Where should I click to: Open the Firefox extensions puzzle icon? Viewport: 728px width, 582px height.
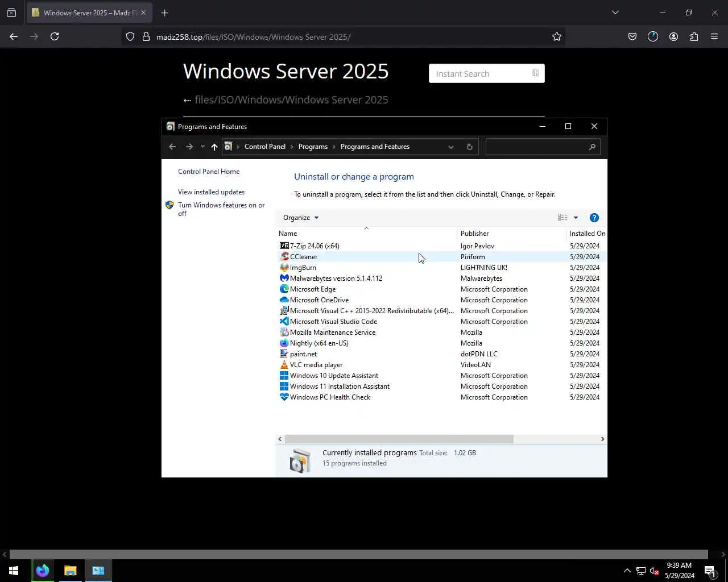click(x=694, y=36)
